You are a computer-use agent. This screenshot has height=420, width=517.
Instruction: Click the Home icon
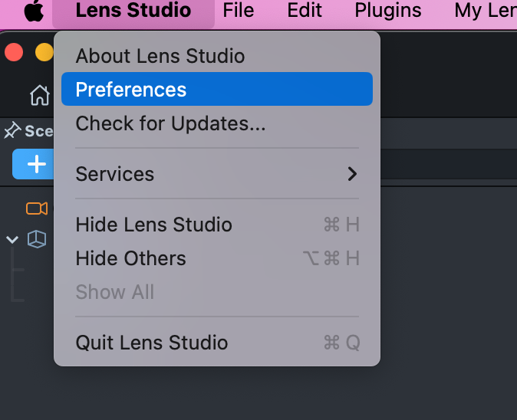pos(39,96)
